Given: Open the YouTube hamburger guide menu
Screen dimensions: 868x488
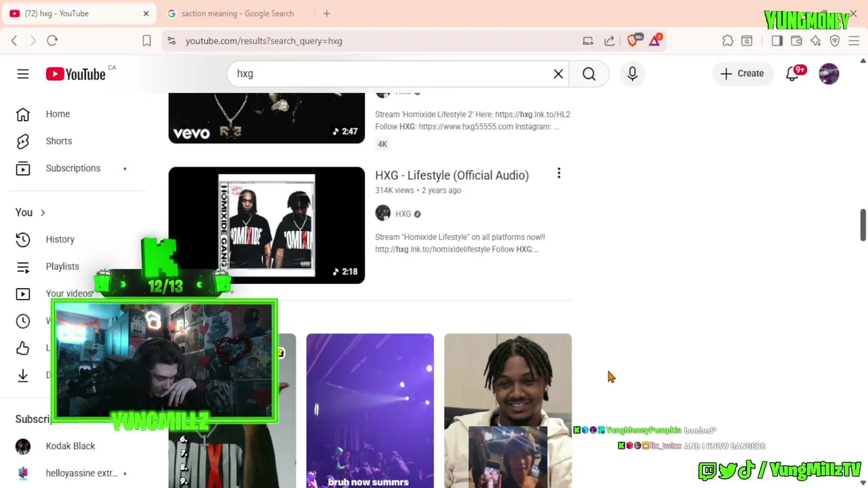Looking at the screenshot, I should click(x=23, y=74).
